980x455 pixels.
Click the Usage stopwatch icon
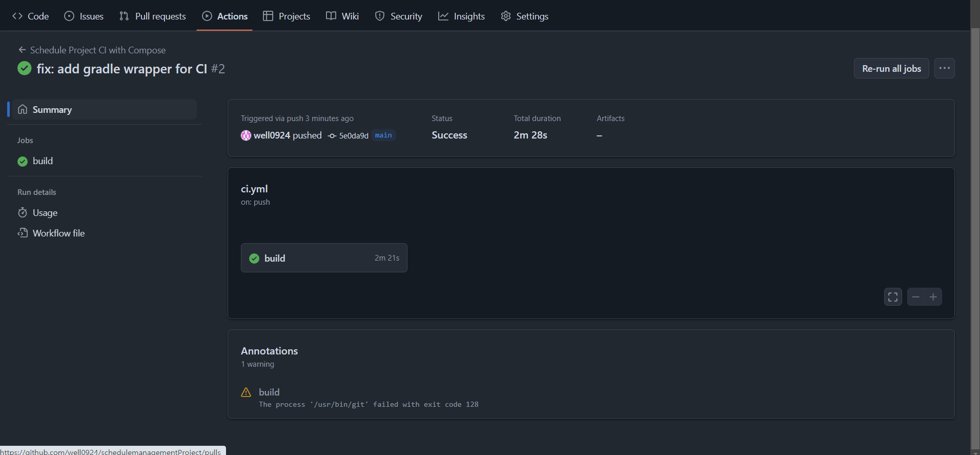tap(23, 212)
